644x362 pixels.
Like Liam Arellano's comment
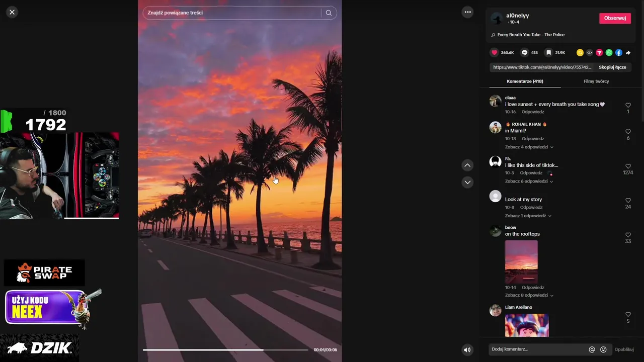tap(628, 315)
